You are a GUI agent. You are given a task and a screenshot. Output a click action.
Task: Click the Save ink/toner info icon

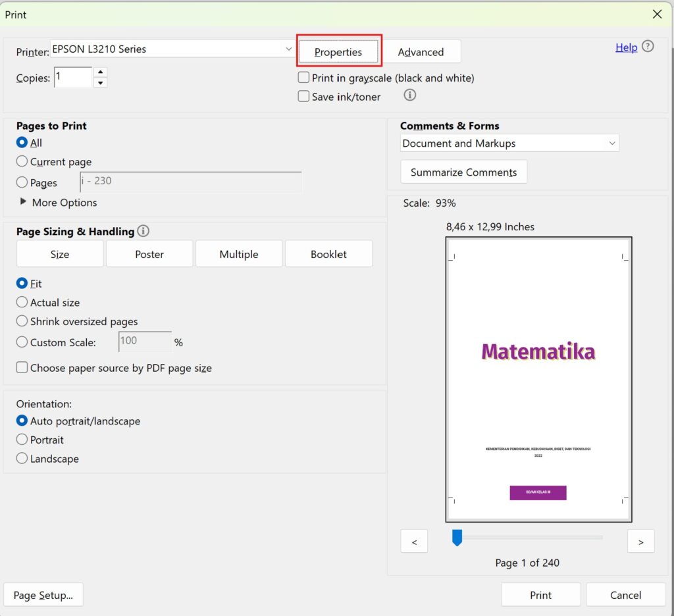(x=409, y=95)
